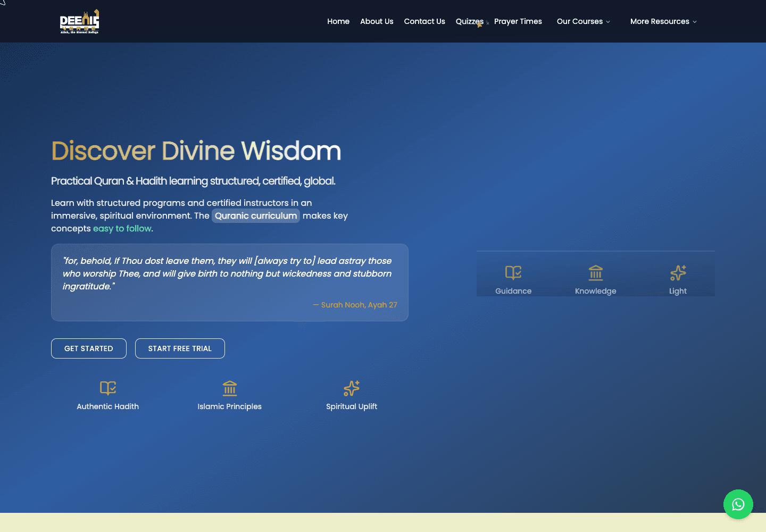
Task: Click the Discover Divine Wisdom heading
Action: click(x=196, y=151)
